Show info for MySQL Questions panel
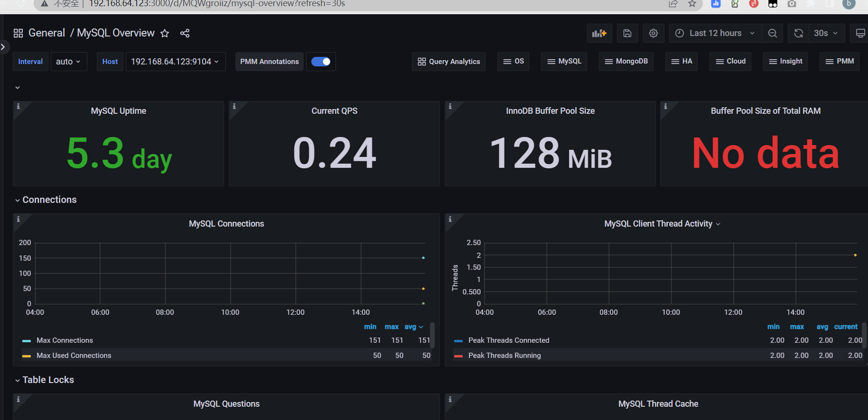This screenshot has height=420, width=868. click(x=19, y=399)
